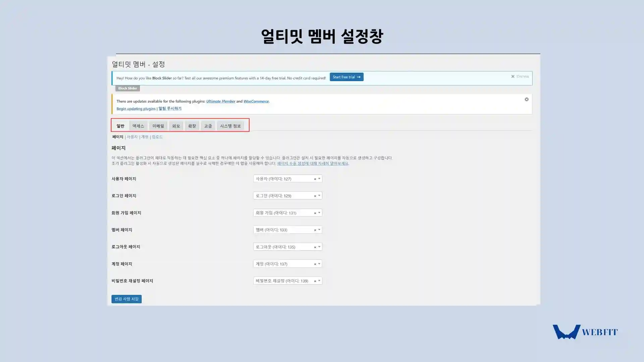Open the 외모 tab

point(176,126)
